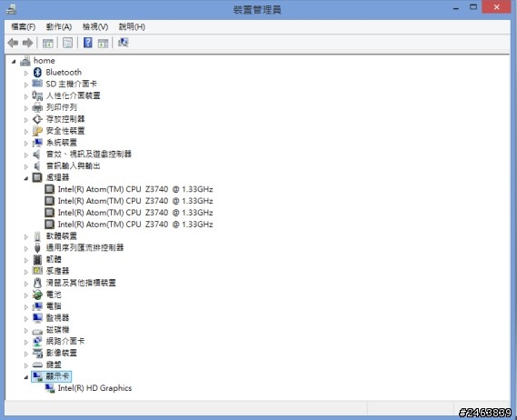This screenshot has width=517, height=420.
Task: Open the 動作(A) menu
Action: click(x=59, y=26)
